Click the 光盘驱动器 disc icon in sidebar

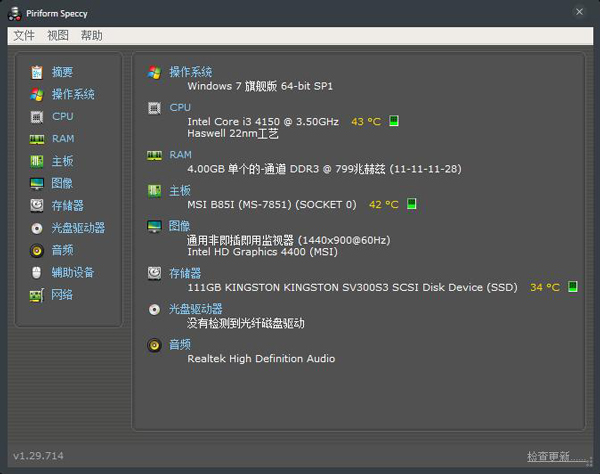tap(37, 228)
